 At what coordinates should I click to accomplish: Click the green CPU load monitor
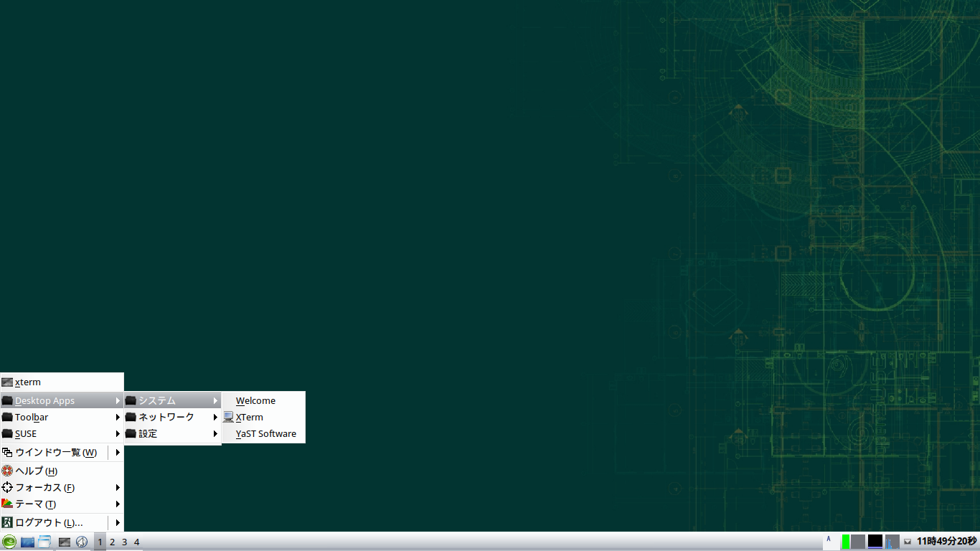click(846, 542)
